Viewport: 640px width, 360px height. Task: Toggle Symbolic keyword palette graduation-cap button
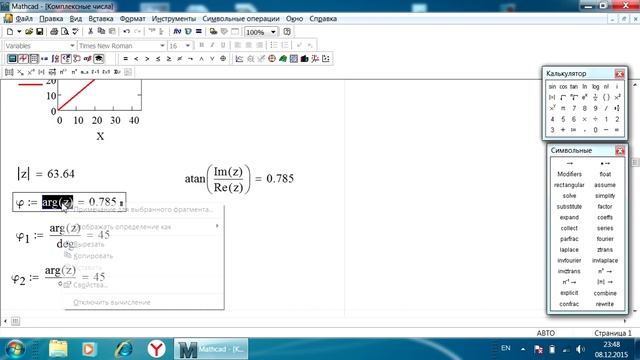click(99, 59)
